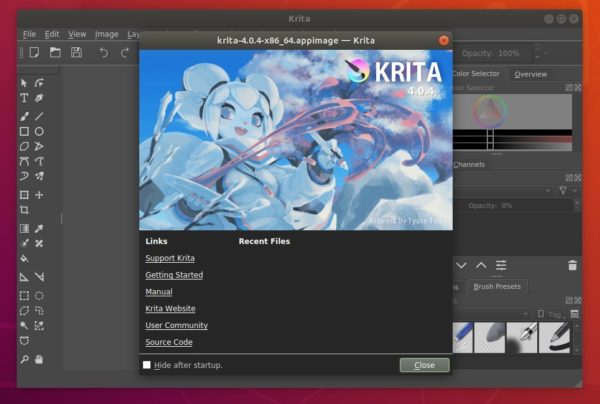
Task: Open the Edit menu
Action: 52,34
